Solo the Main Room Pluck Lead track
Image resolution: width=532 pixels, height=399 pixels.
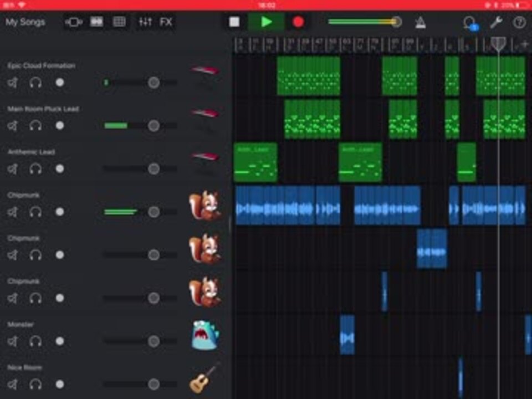click(x=35, y=126)
